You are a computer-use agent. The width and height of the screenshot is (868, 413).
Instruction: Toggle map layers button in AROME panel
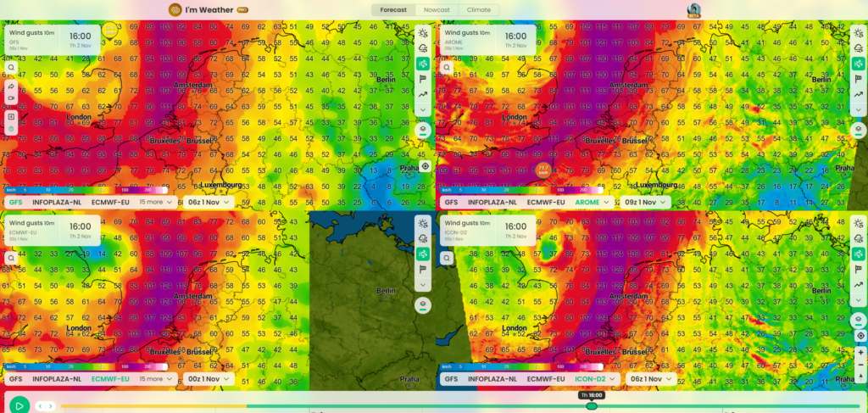click(859, 130)
